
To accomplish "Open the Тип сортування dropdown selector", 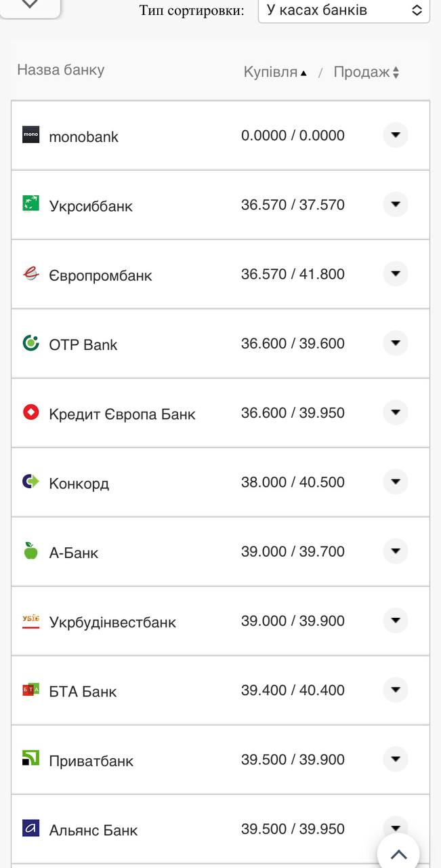I will tap(343, 10).
